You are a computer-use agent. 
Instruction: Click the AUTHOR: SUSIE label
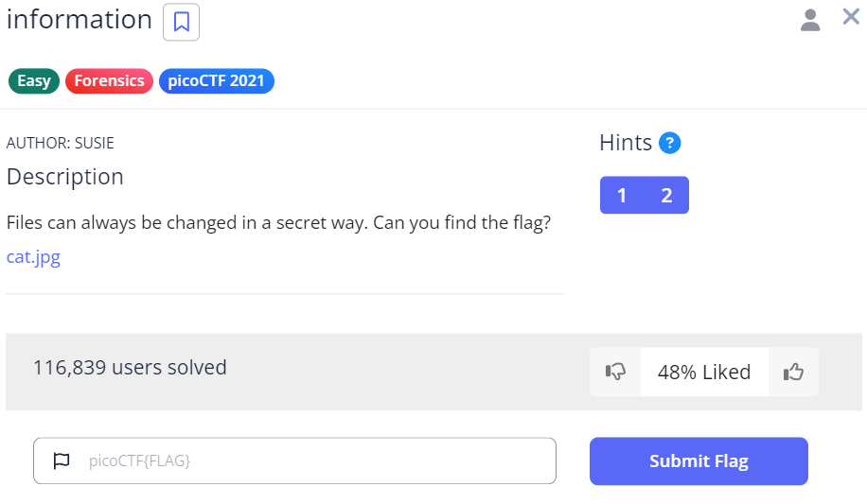point(61,144)
